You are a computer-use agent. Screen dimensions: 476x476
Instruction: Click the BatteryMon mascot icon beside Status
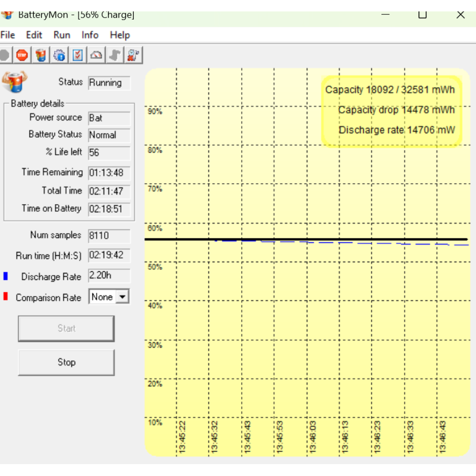15,82
